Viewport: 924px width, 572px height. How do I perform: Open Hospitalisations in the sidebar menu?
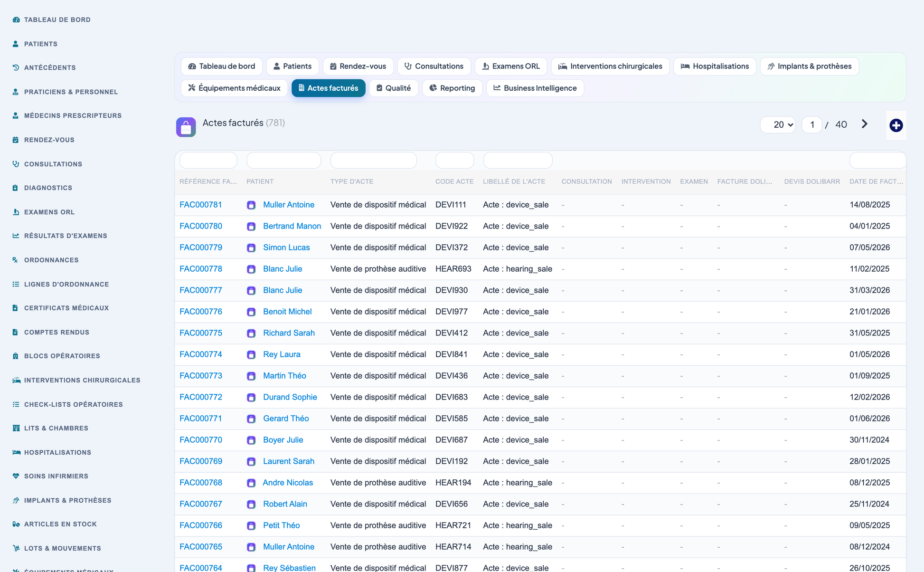(x=57, y=452)
